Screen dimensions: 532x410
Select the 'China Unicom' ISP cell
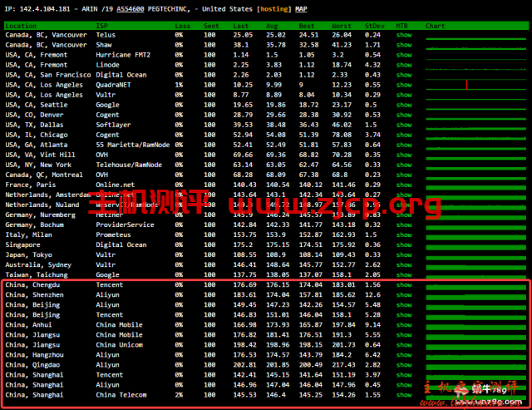point(119,345)
